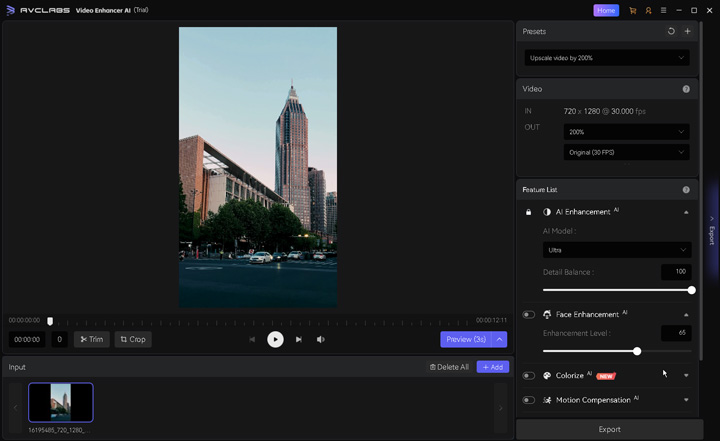Click the AI Enhancement half-circle icon
The width and height of the screenshot is (720, 441).
click(x=546, y=212)
